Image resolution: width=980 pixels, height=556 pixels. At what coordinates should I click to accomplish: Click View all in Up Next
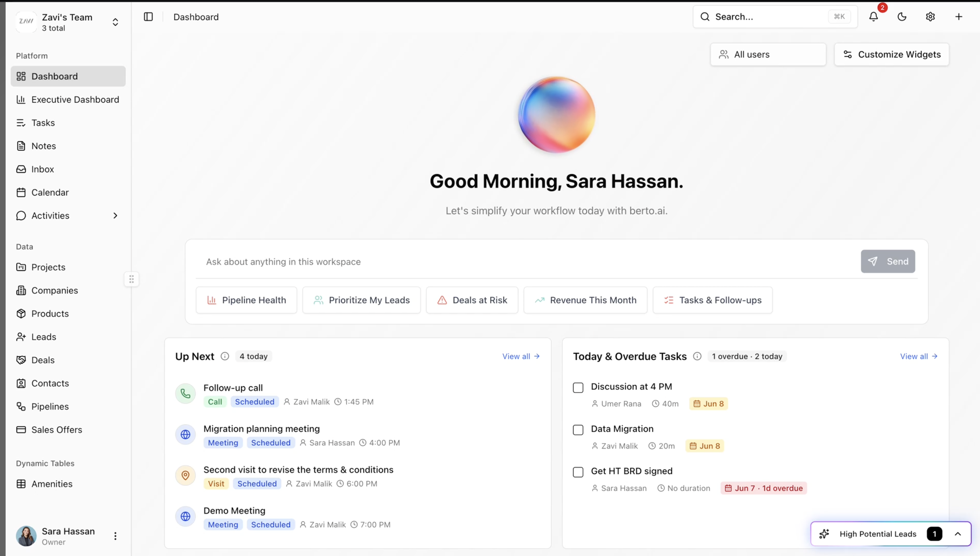(521, 357)
